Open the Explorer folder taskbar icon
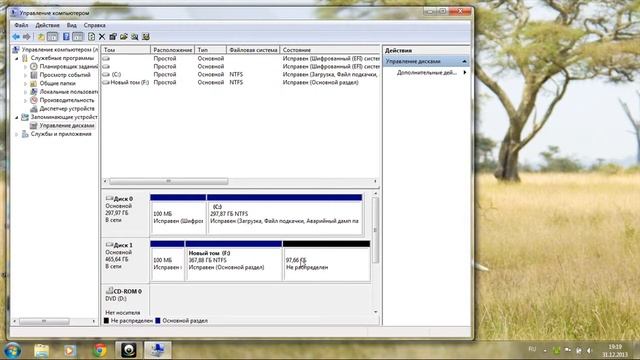Image resolution: width=640 pixels, height=360 pixels. tap(41, 350)
